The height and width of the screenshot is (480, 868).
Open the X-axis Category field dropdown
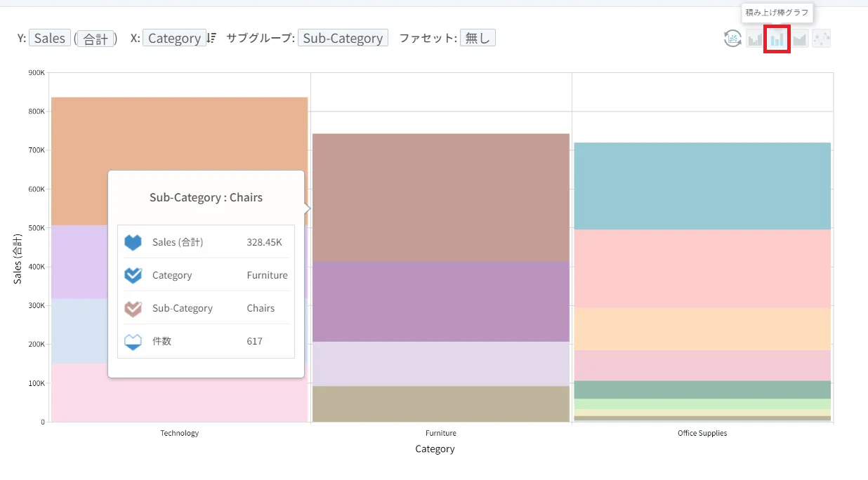pyautogui.click(x=174, y=38)
